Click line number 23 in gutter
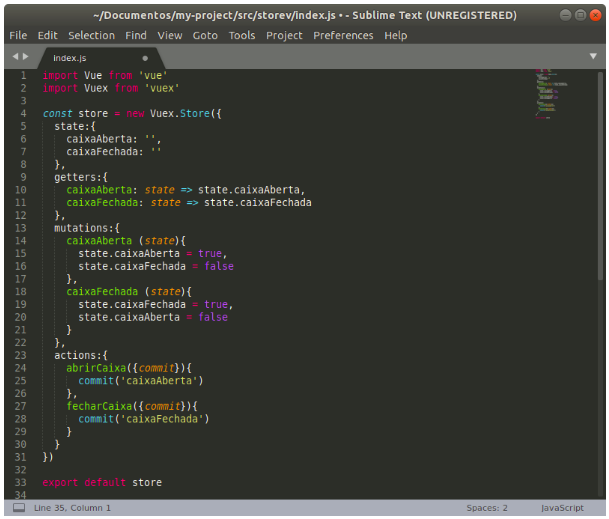609x519 pixels. (x=21, y=355)
